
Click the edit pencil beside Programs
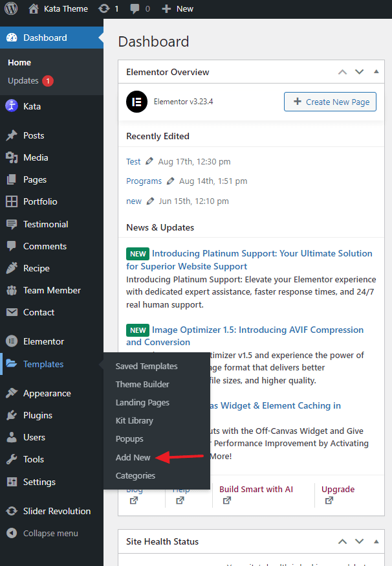click(x=171, y=181)
